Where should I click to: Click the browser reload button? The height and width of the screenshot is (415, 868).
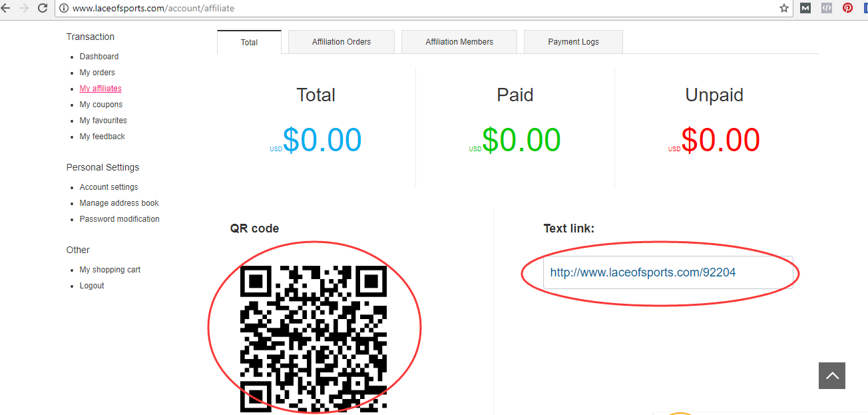pyautogui.click(x=43, y=8)
